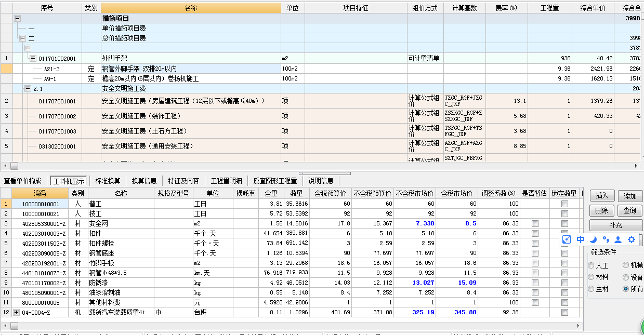The image size is (644, 335).
Task: Click the 查询 button
Action: tap(630, 210)
